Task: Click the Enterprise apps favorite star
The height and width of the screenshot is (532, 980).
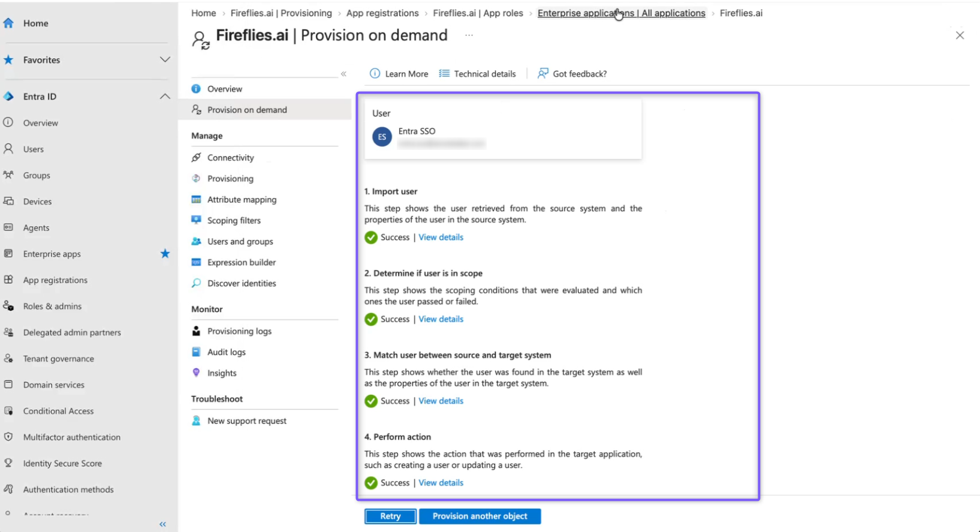Action: coord(165,254)
